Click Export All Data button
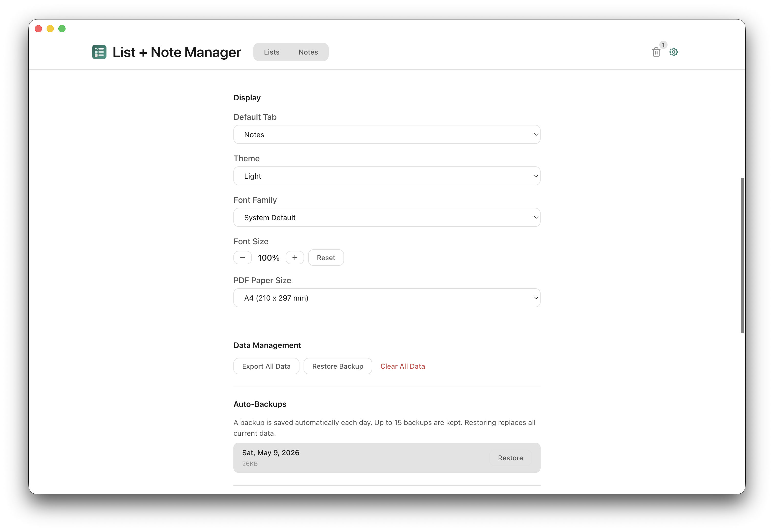 tap(266, 366)
